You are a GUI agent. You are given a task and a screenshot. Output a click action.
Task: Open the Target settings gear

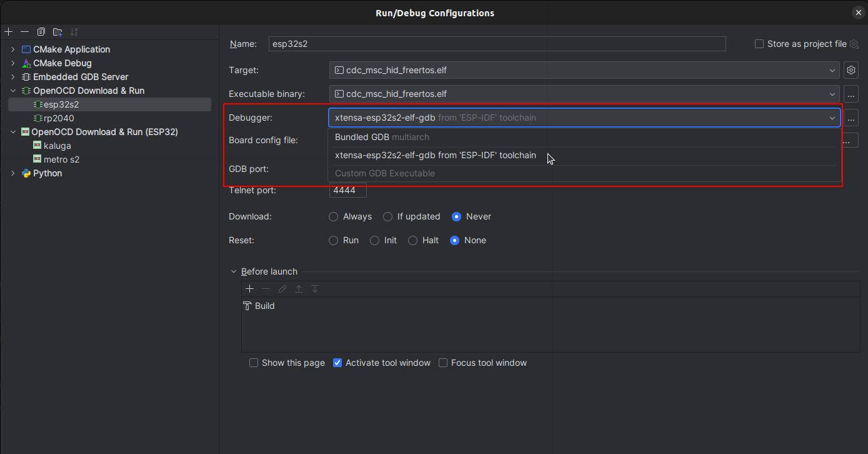(851, 70)
